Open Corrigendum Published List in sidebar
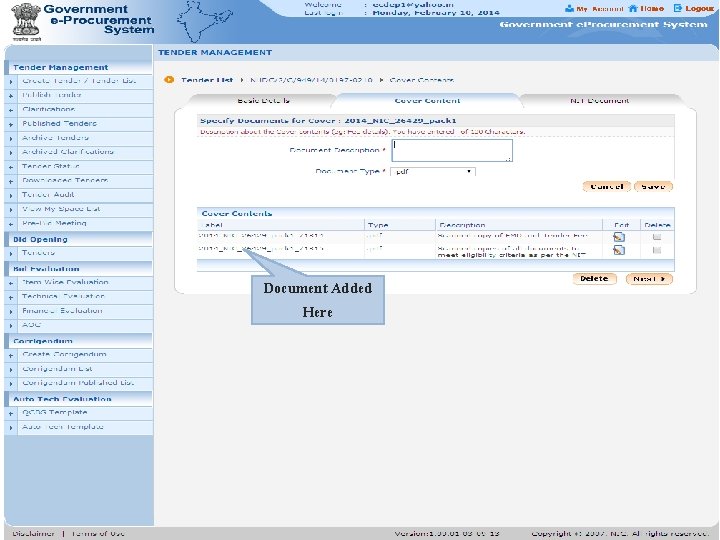 point(78,383)
